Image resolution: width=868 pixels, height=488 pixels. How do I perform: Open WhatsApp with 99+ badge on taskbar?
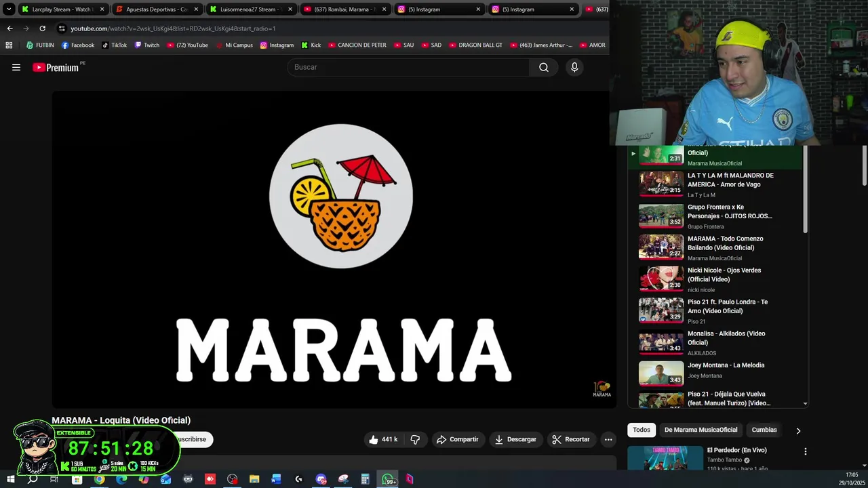coord(389,479)
